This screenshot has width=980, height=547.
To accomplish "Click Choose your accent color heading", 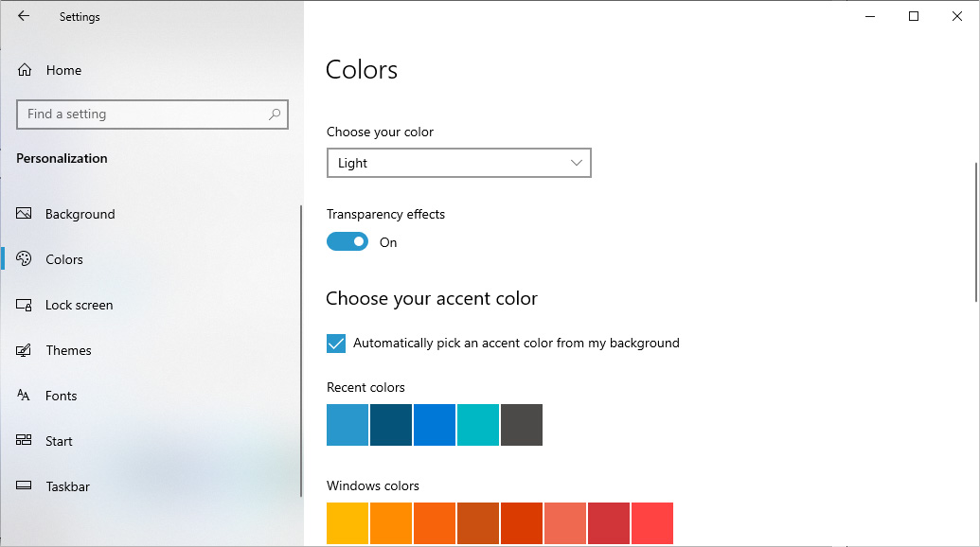I will 432,298.
